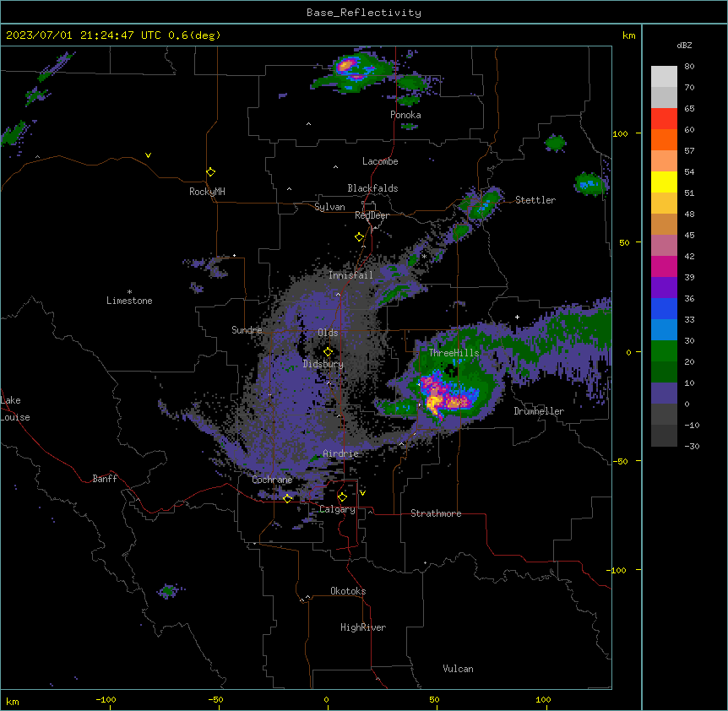Viewport: 728px width, 711px height.
Task: Click the Lake Louise label
Action: coord(15,409)
